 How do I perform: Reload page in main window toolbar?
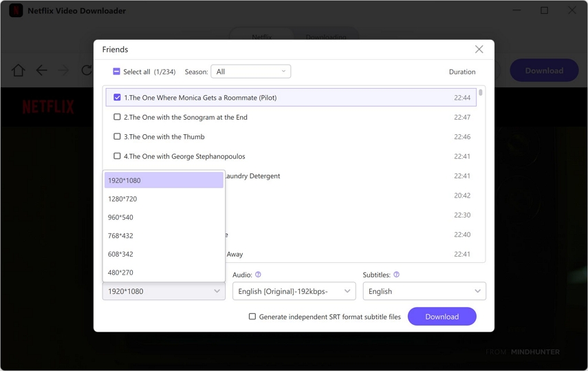[87, 70]
